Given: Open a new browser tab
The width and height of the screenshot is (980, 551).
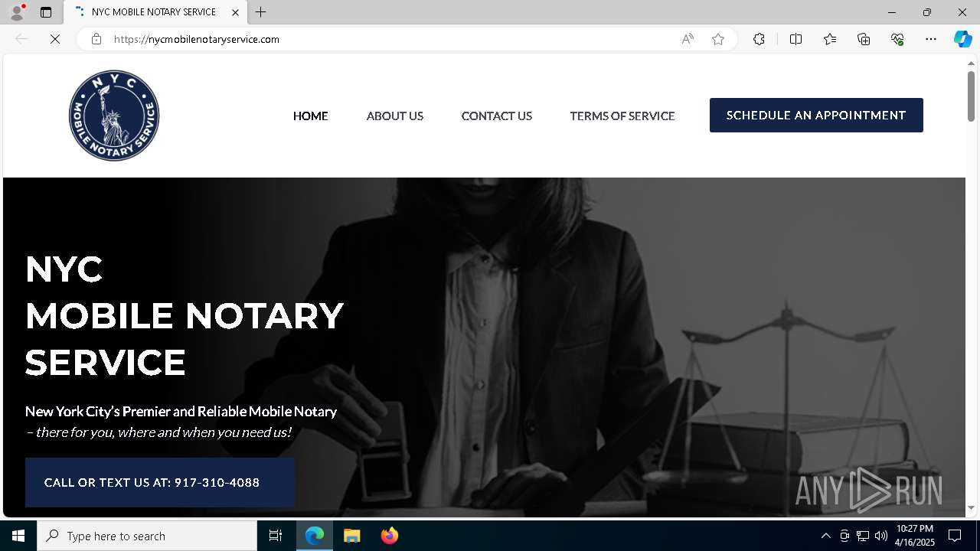Looking at the screenshot, I should [x=261, y=12].
